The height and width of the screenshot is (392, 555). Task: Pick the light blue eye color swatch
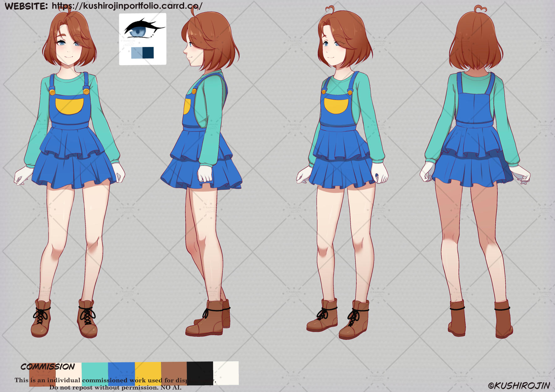coord(137,53)
